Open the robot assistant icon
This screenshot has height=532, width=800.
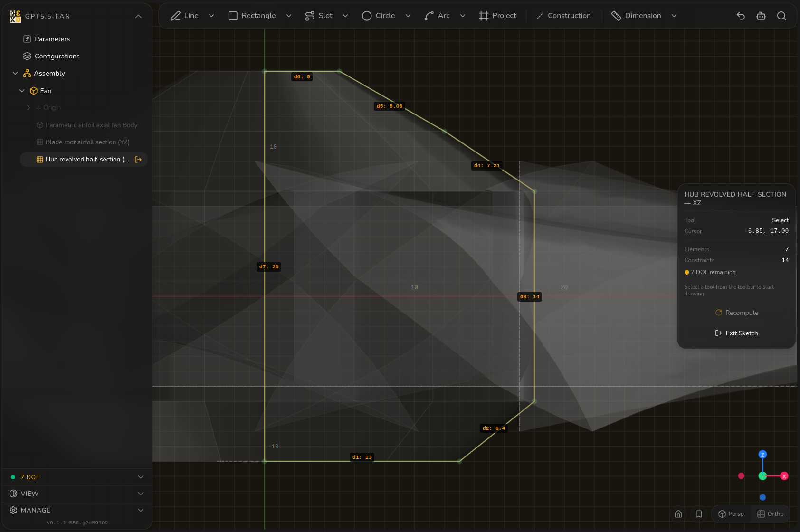(x=761, y=16)
